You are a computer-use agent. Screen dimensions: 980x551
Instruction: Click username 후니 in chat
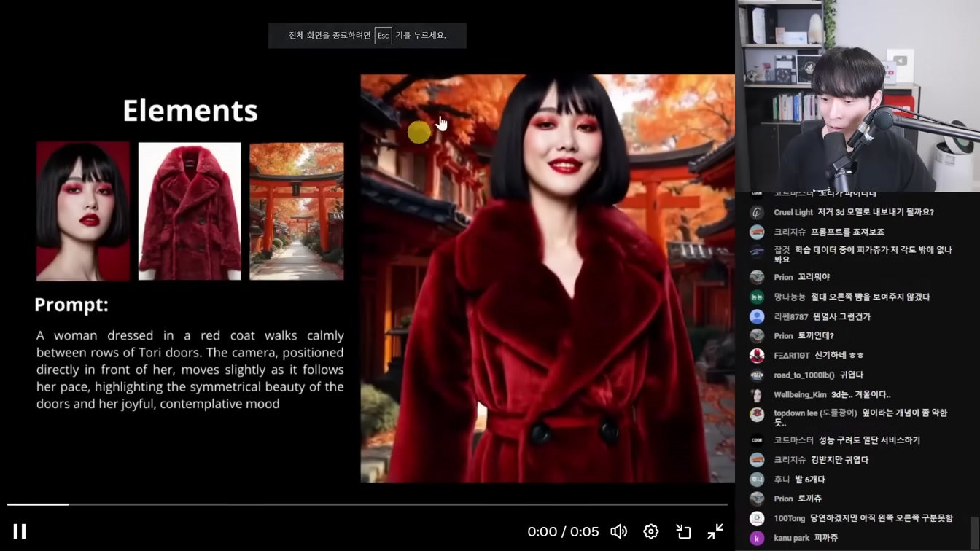point(782,480)
